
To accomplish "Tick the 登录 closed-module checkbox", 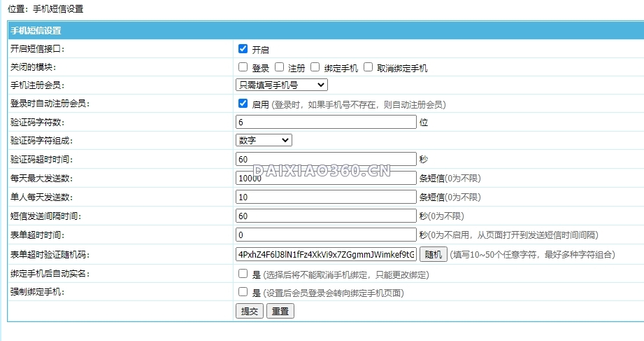I will coord(243,68).
